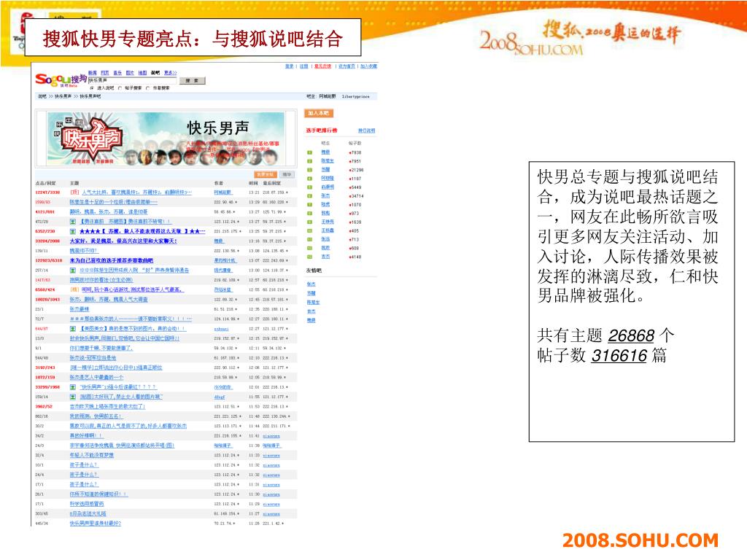
Task: Open thread 真的好棒啊！！
Action: click(86, 436)
